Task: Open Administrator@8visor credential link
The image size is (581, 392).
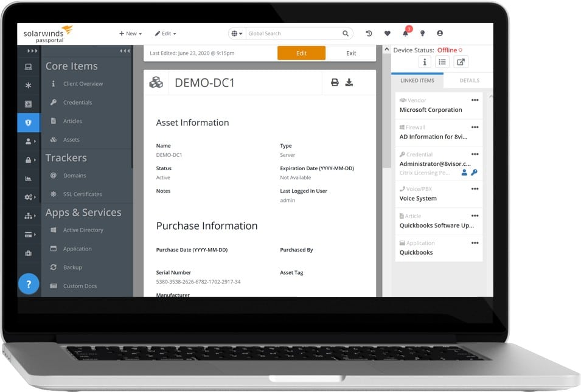Action: point(435,163)
